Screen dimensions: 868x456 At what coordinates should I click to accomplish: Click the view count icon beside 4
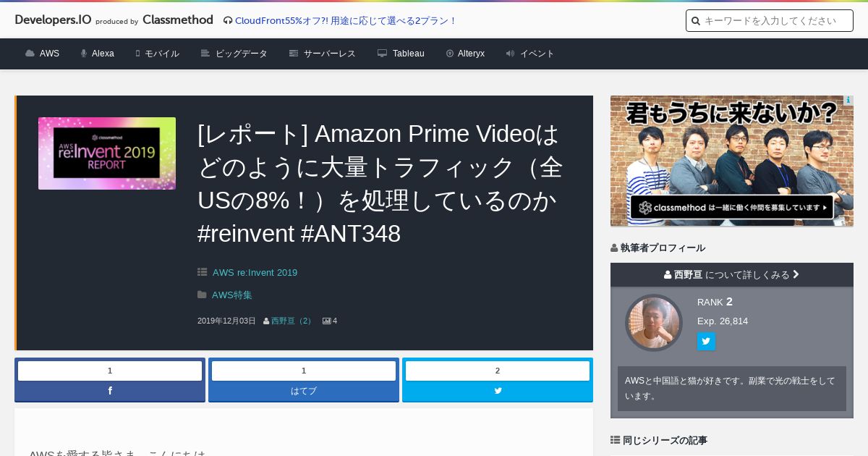coord(326,321)
